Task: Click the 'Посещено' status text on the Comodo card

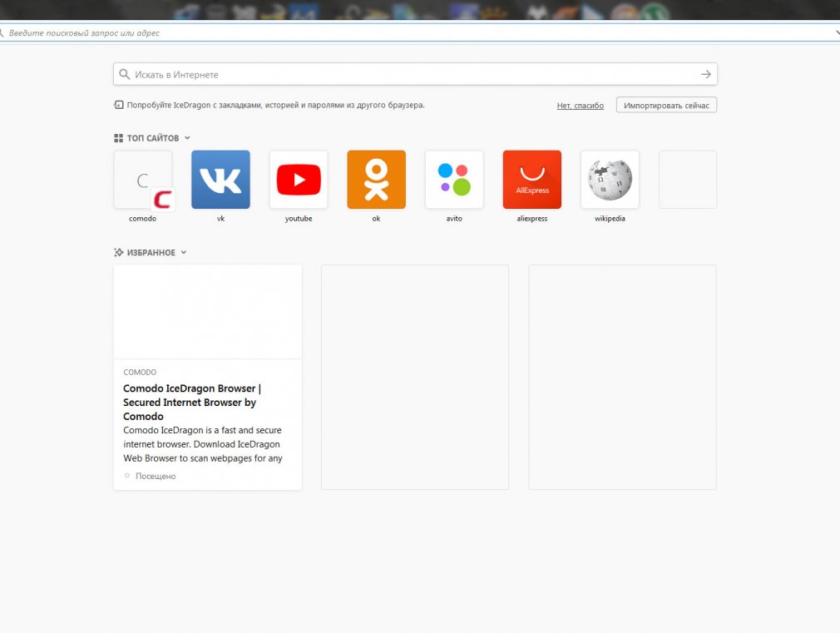Action: 156,476
